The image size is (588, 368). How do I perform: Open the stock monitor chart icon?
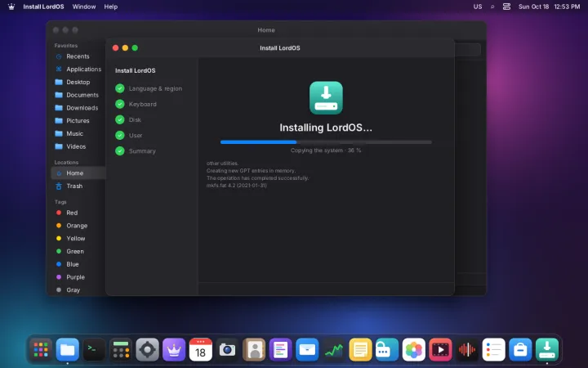334,350
